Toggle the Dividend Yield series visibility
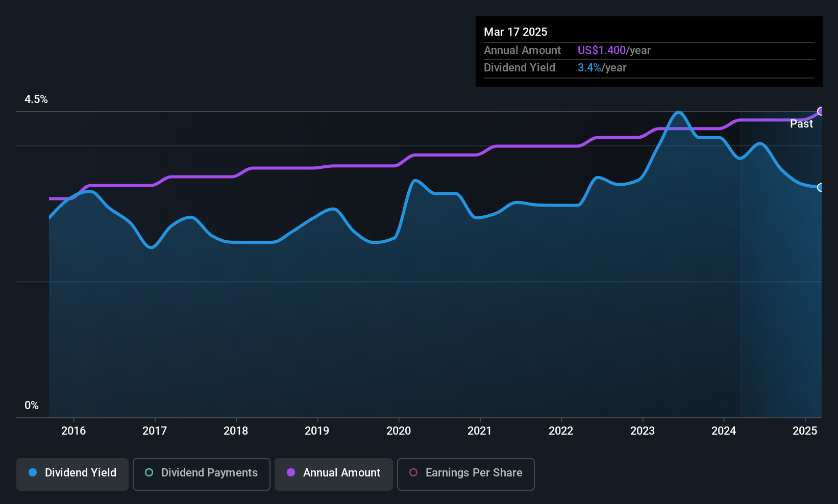 [x=72, y=473]
